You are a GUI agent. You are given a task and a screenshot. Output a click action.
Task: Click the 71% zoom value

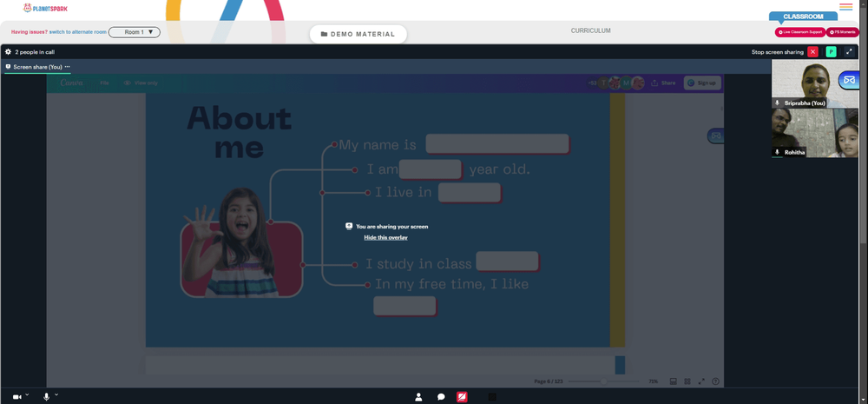(654, 381)
